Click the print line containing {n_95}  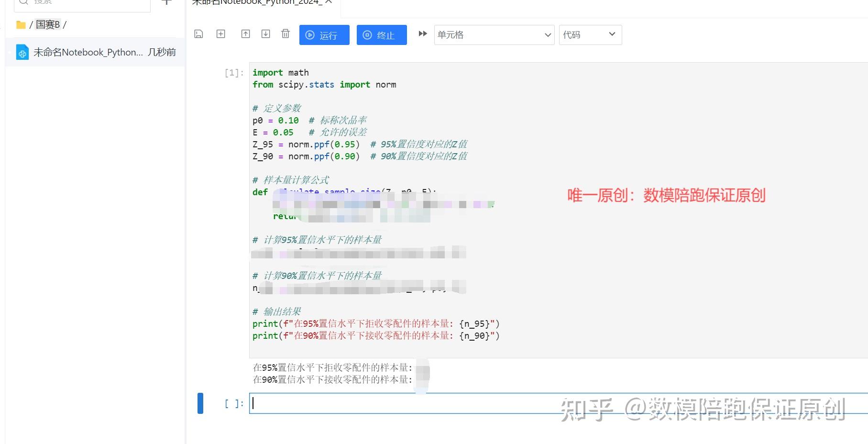coord(376,324)
